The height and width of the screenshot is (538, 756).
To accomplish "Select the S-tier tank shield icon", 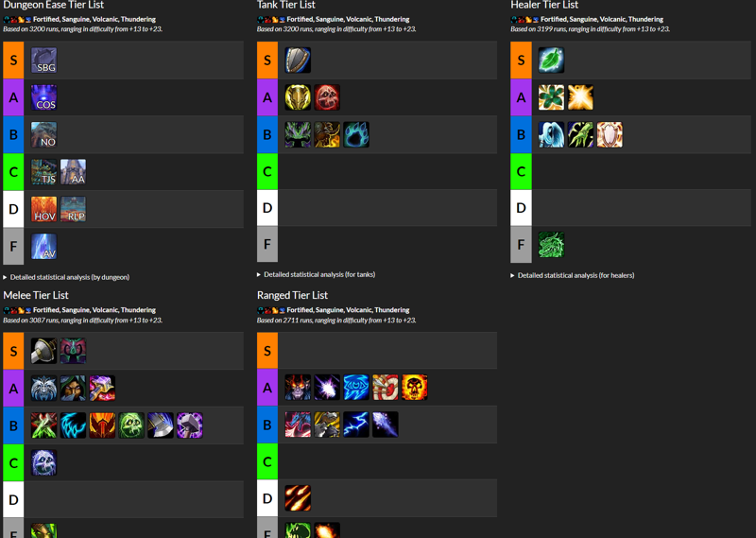I will coord(298,61).
